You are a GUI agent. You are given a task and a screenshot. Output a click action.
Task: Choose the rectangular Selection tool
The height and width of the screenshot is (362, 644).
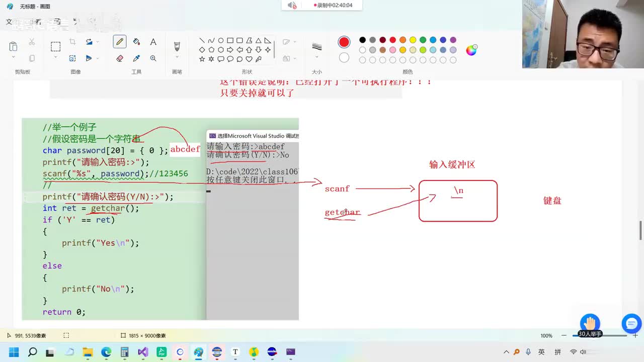[x=55, y=46]
